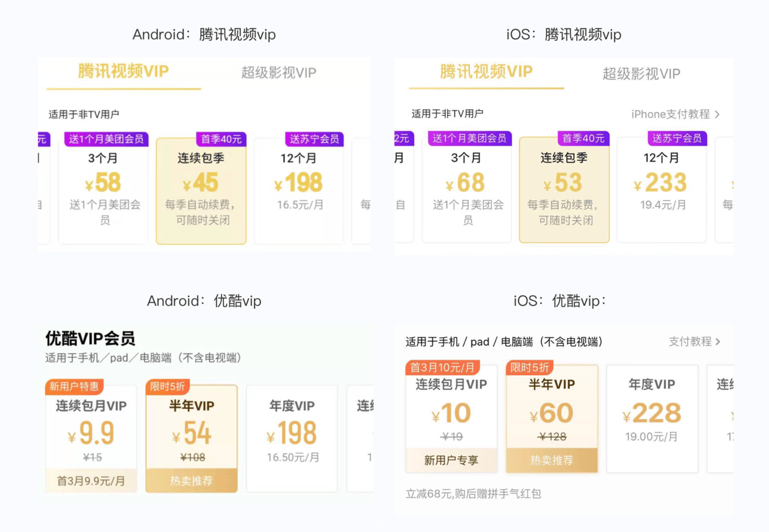The width and height of the screenshot is (769, 532).
Task: Click chevron next to Youku 支付教程
Action: (718, 342)
